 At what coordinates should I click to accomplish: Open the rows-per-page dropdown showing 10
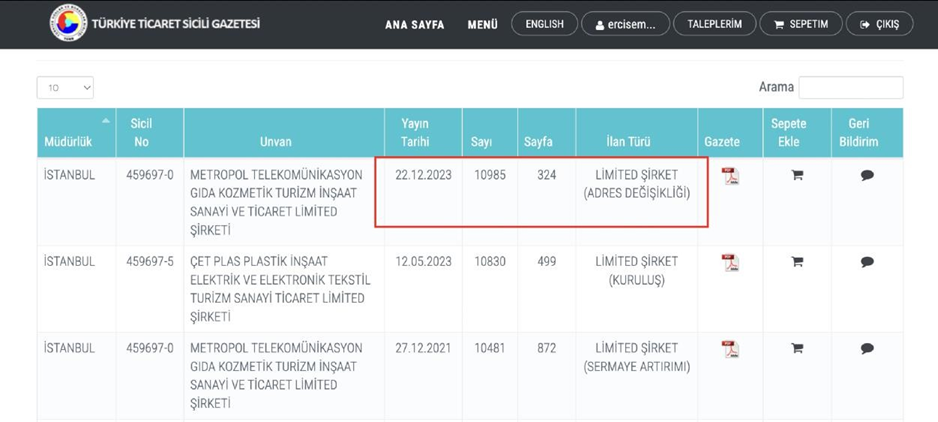[x=65, y=87]
